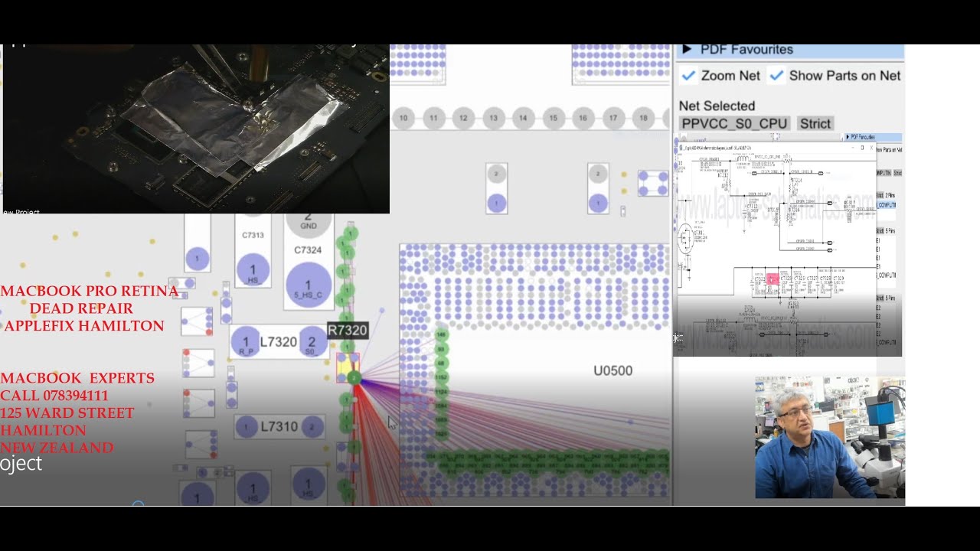Select connector pad 15
The width and height of the screenshot is (980, 551).
pyautogui.click(x=553, y=118)
